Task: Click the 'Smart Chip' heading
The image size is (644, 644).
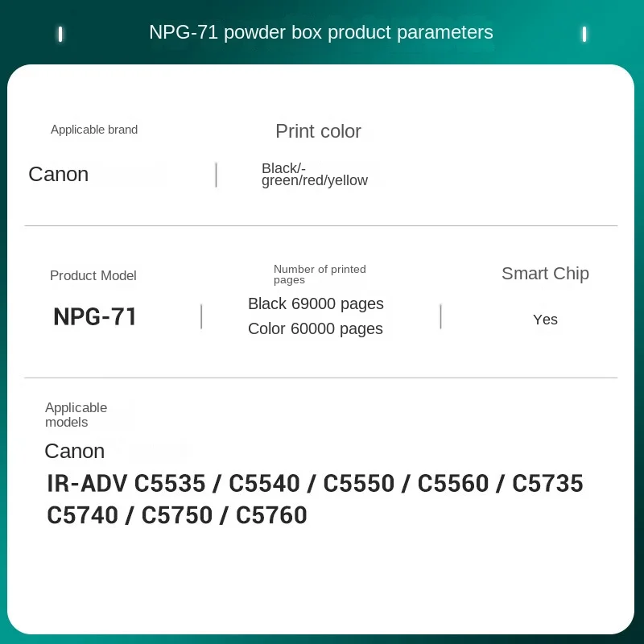Action: 545,274
